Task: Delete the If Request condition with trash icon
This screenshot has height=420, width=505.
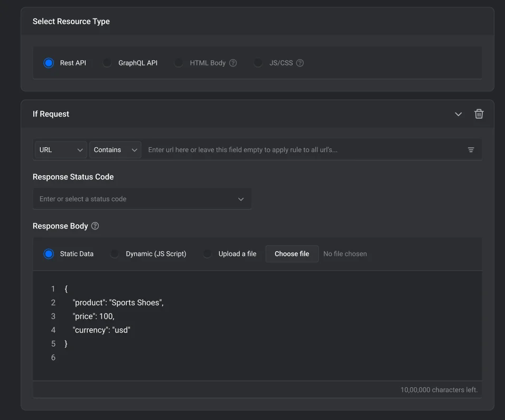Action: (x=479, y=114)
